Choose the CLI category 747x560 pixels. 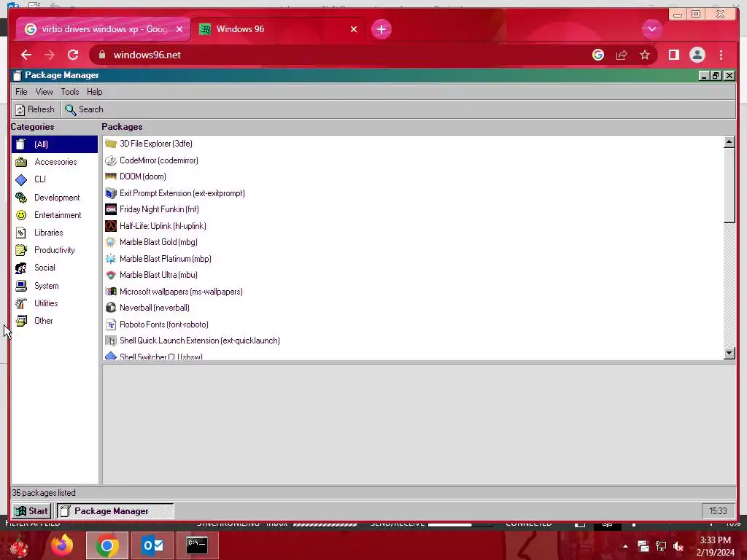[54, 179]
